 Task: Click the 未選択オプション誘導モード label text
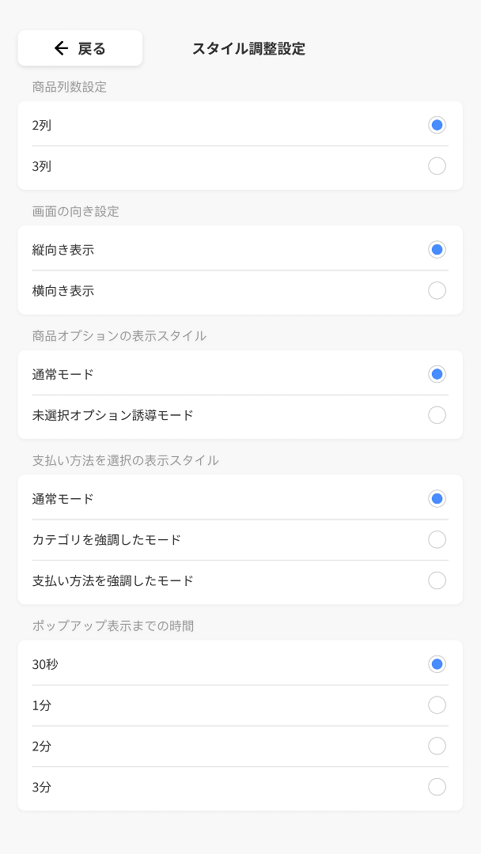pyautogui.click(x=113, y=416)
